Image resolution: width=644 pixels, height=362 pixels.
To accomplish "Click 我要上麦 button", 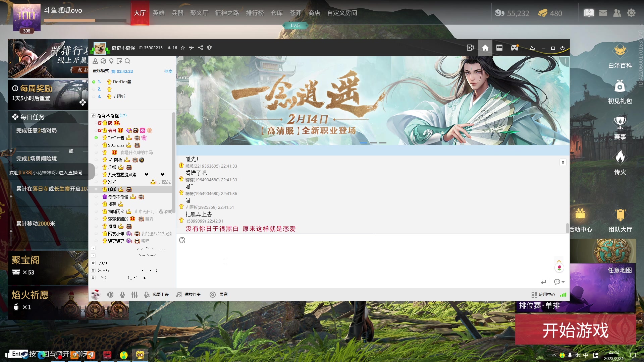I will pyautogui.click(x=156, y=295).
